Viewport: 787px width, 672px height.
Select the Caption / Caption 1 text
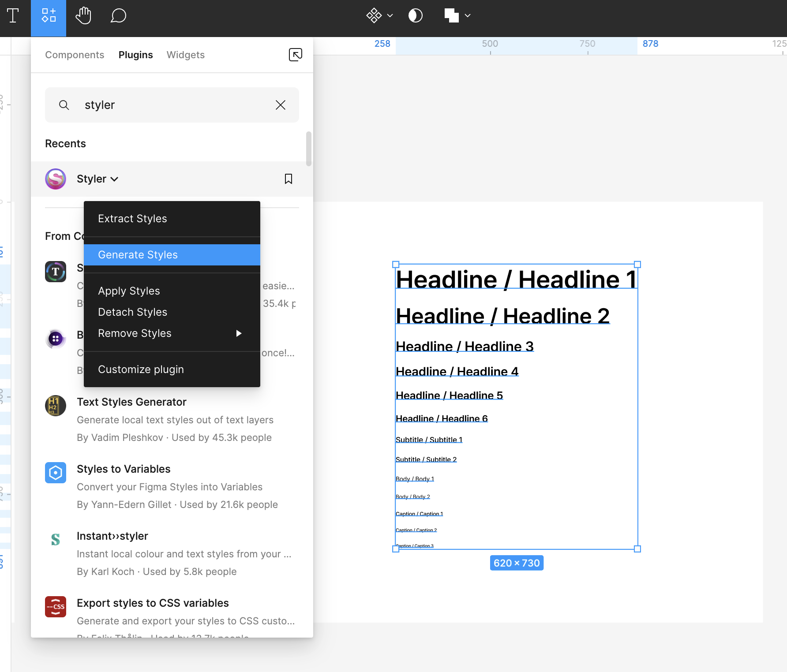click(x=419, y=514)
